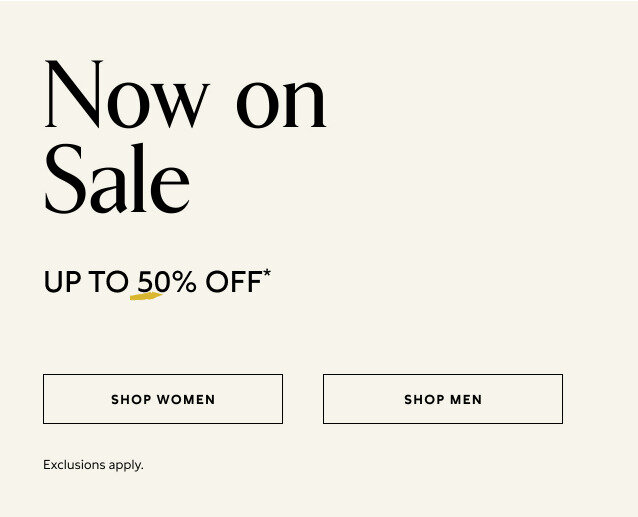Image resolution: width=638 pixels, height=517 pixels.
Task: Click the word 'on' in the headline
Action: point(281,100)
